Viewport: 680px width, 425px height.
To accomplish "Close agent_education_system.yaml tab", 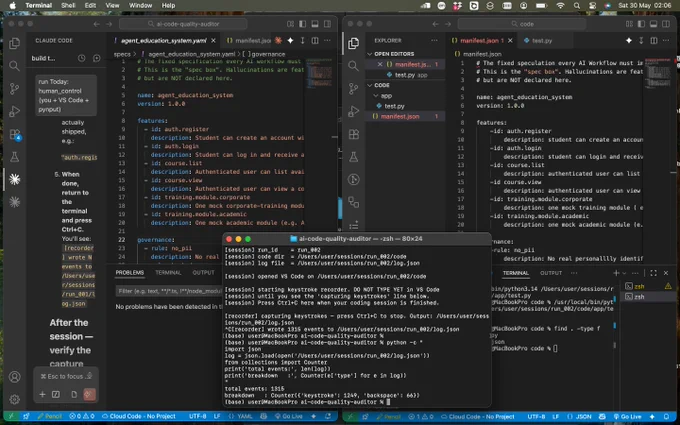I will coord(213,40).
